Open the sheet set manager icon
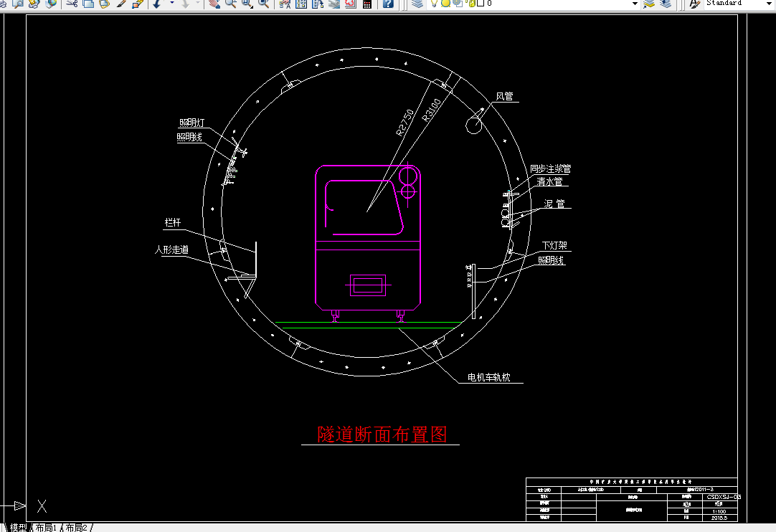The height and width of the screenshot is (532, 776). [333, 4]
